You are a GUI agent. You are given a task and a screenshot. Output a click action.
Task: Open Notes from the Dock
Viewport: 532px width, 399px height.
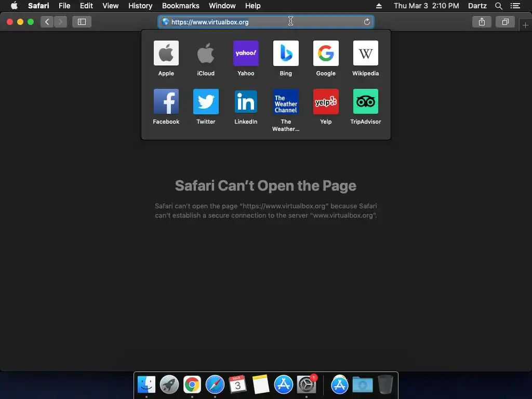[261, 385]
